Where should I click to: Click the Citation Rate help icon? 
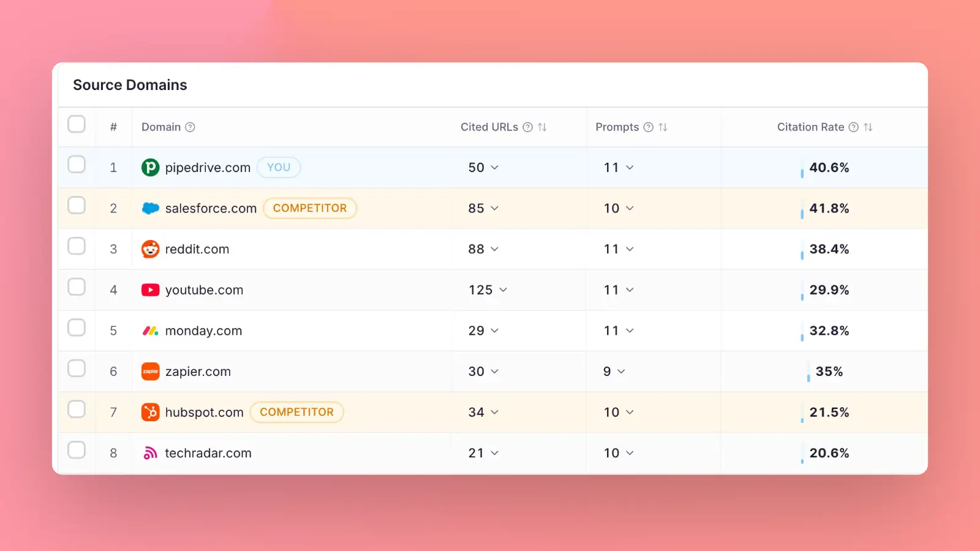pos(853,127)
